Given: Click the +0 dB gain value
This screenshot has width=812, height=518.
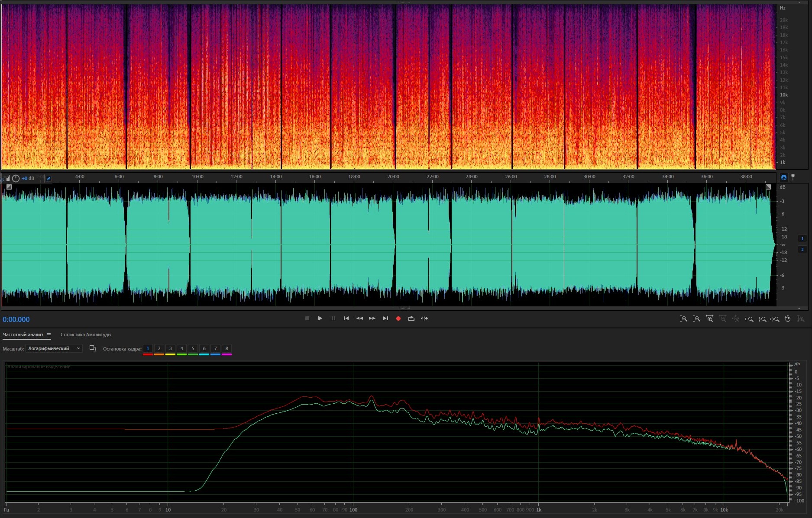Looking at the screenshot, I should click(x=28, y=178).
